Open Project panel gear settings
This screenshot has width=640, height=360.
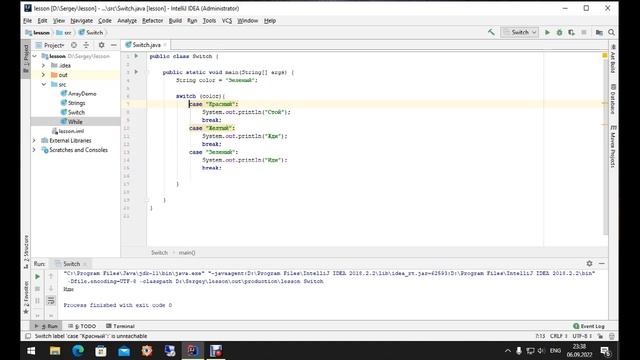(101, 45)
